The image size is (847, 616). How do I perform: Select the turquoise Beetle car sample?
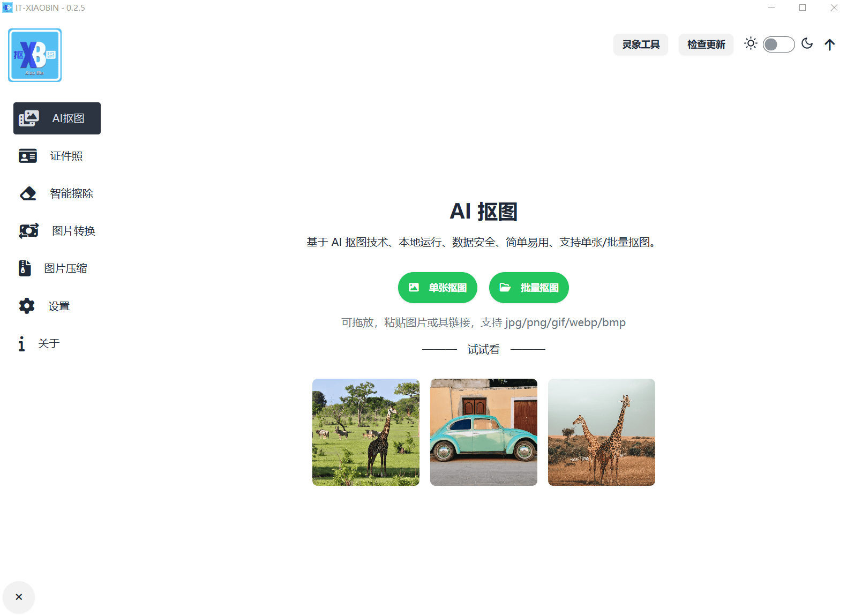[484, 432]
